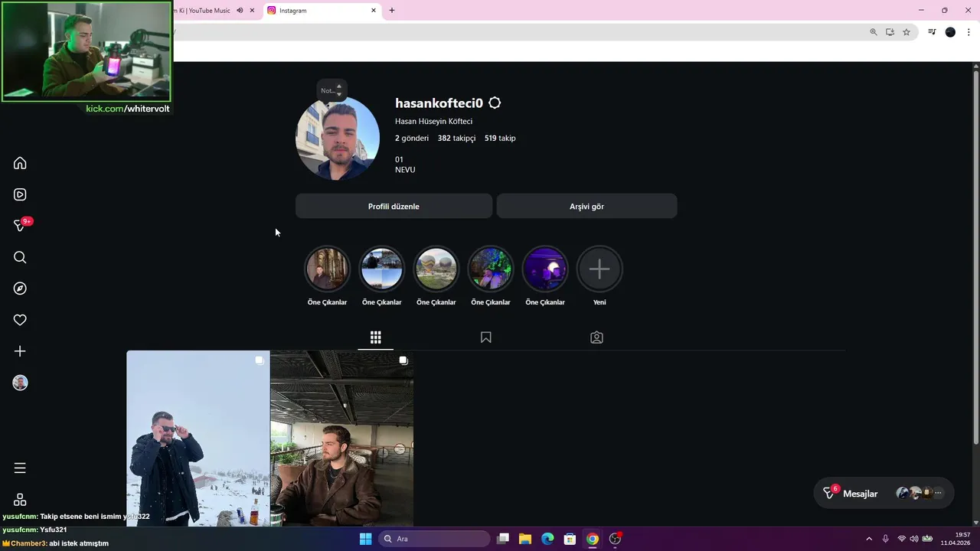Open Chrome profile avatar button
The height and width of the screenshot is (551, 980).
click(950, 32)
